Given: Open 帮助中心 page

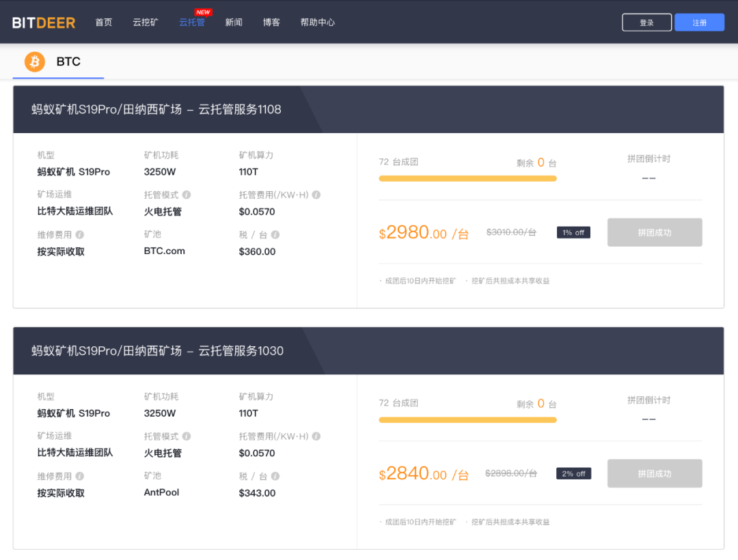Looking at the screenshot, I should pyautogui.click(x=318, y=22).
